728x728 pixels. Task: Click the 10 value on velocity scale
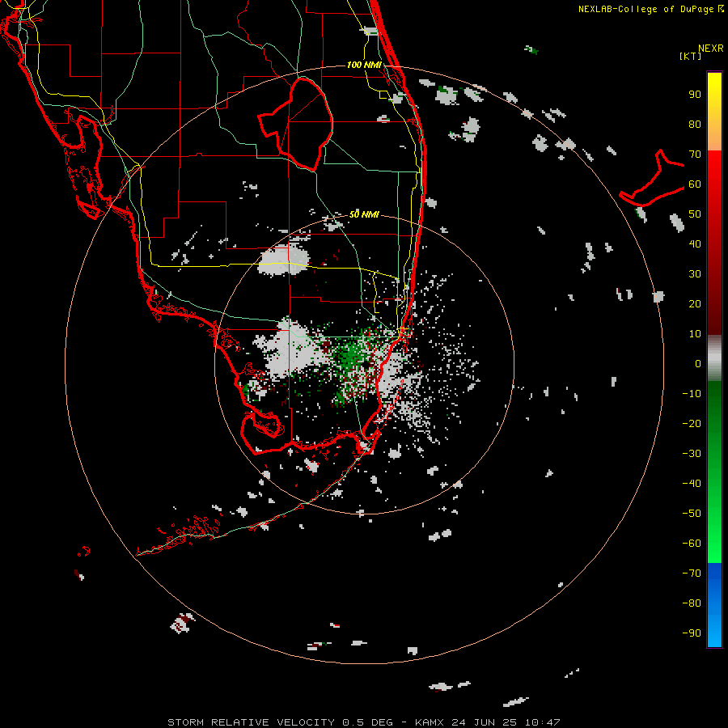coord(695,334)
